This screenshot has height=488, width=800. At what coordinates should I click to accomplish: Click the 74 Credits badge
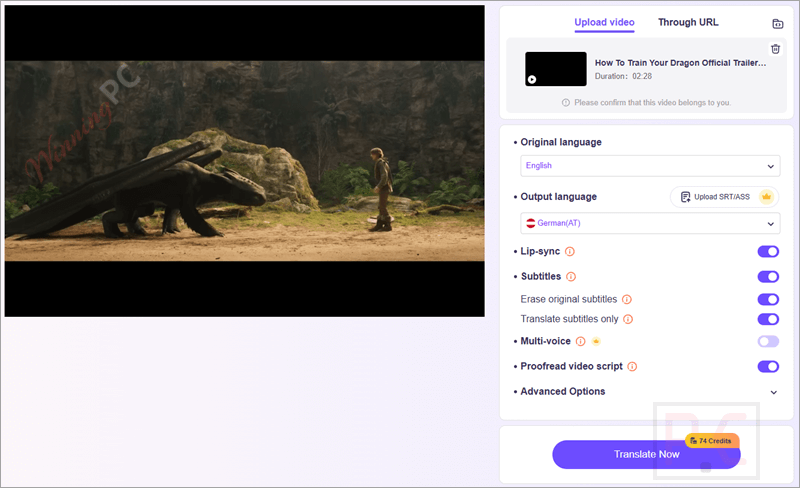coord(712,441)
